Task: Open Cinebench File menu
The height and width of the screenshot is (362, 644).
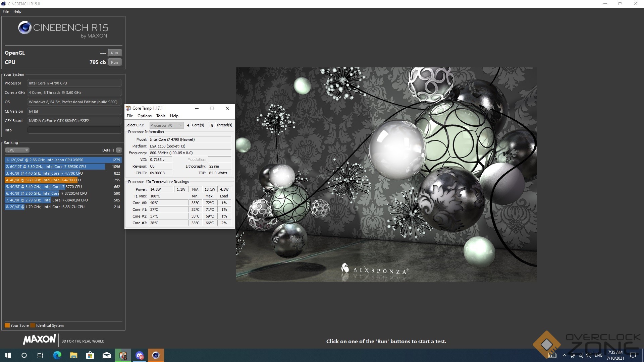Action: click(x=6, y=11)
